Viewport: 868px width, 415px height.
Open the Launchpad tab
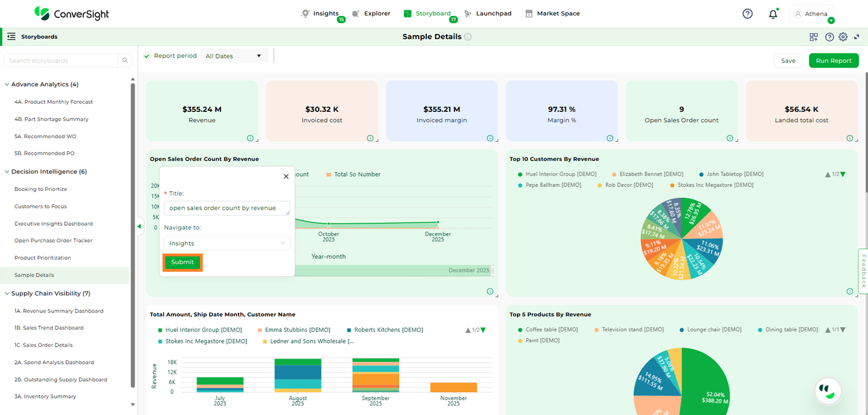pyautogui.click(x=488, y=14)
